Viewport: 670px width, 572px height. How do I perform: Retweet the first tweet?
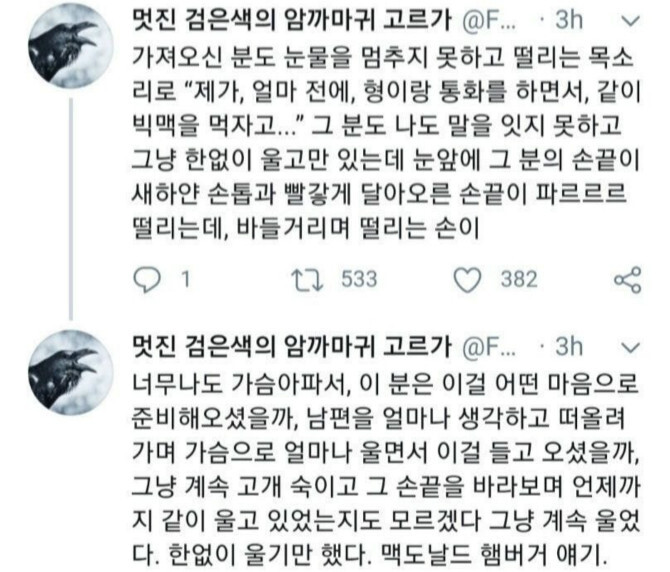[307, 280]
